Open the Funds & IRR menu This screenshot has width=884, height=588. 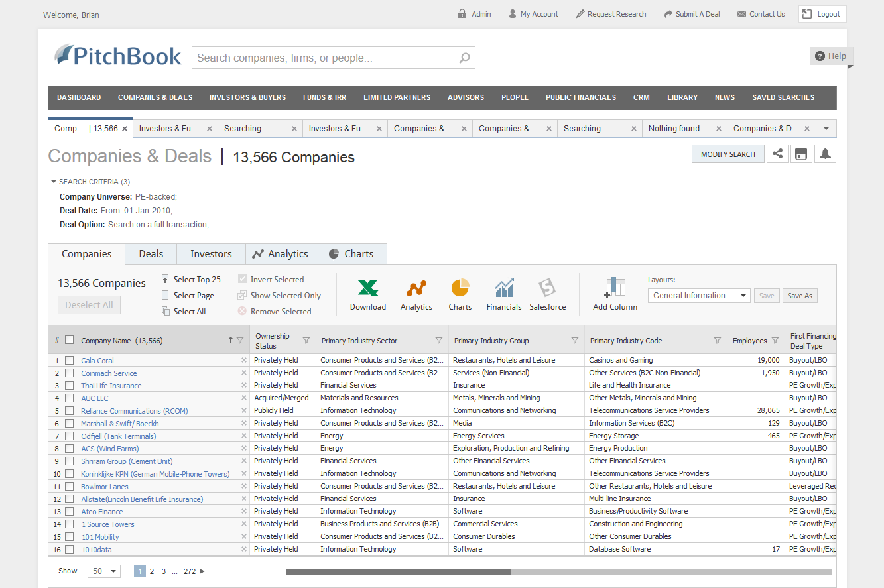coord(325,97)
